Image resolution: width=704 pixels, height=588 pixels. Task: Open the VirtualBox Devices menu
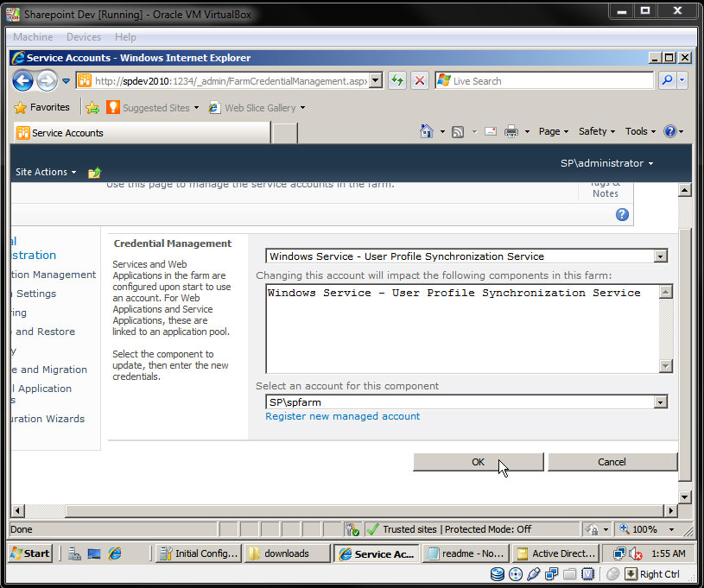coord(84,37)
